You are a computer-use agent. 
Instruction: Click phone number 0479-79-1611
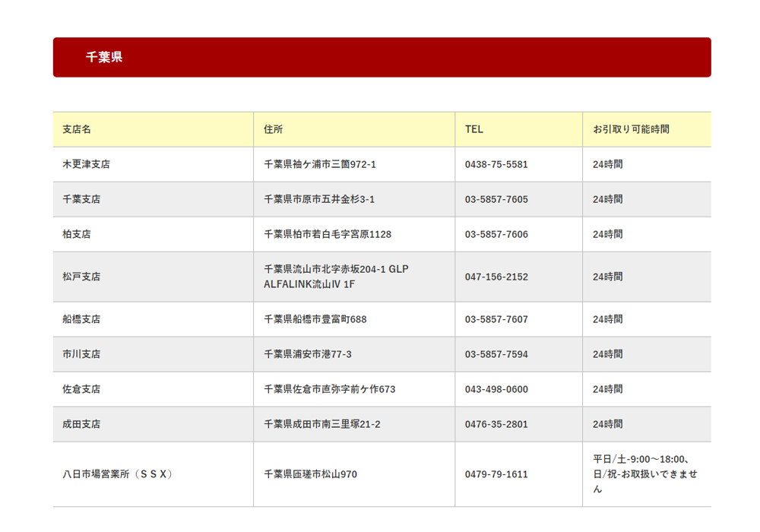tap(496, 474)
